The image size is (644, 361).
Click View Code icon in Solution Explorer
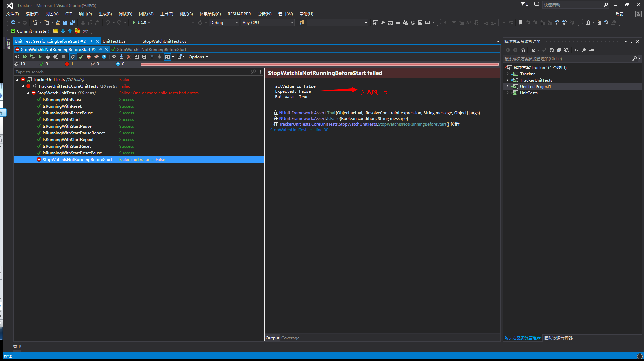[x=577, y=50]
